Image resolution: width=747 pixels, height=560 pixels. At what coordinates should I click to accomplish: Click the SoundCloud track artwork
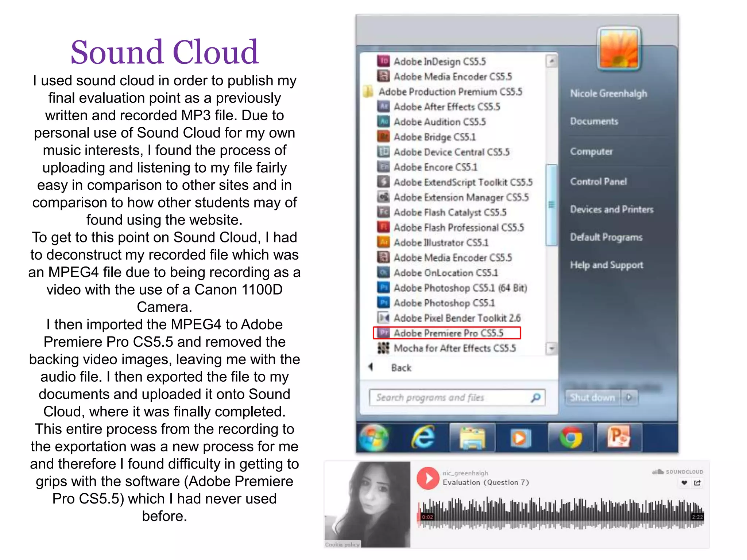pyautogui.click(x=367, y=504)
